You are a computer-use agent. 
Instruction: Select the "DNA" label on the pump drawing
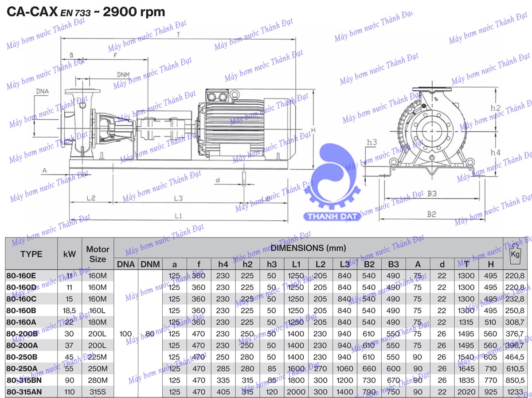point(43,92)
